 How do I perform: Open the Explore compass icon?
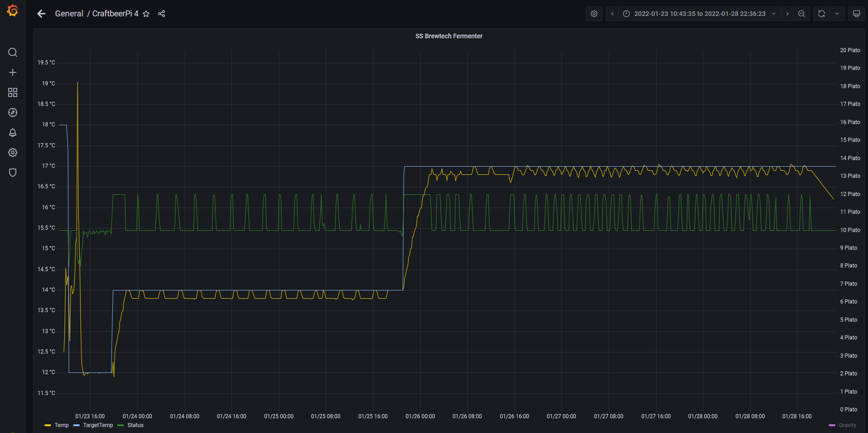click(13, 112)
